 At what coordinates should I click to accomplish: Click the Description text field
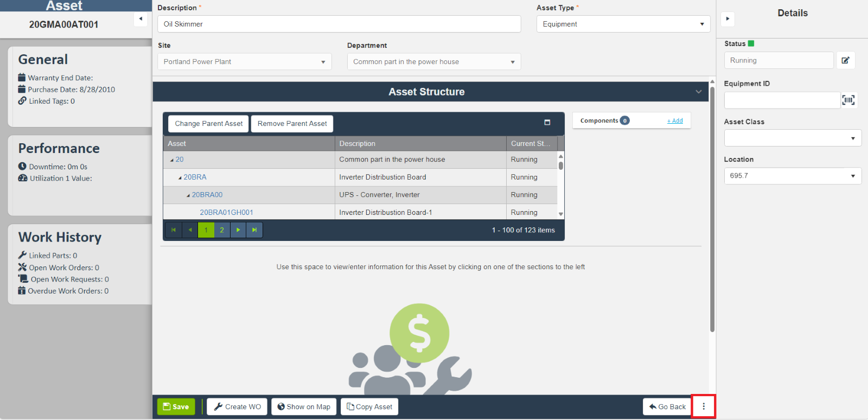coord(339,24)
